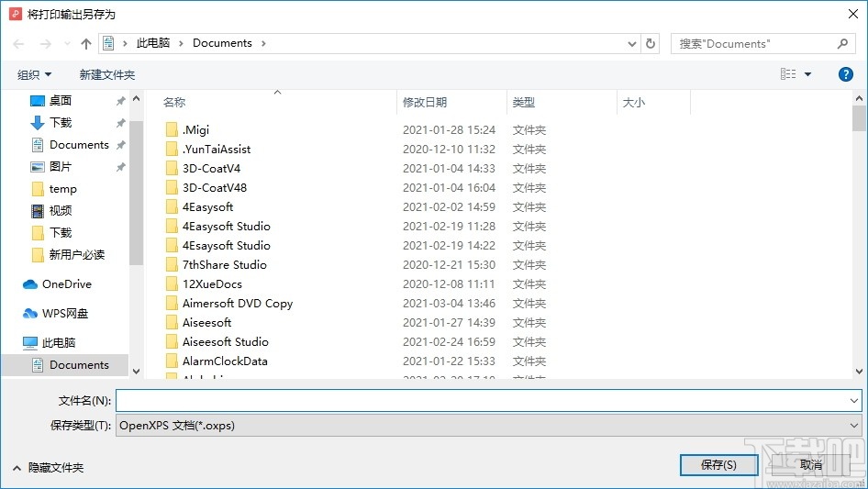Sort by 大小 column header
This screenshot has height=489, width=868.
[633, 103]
